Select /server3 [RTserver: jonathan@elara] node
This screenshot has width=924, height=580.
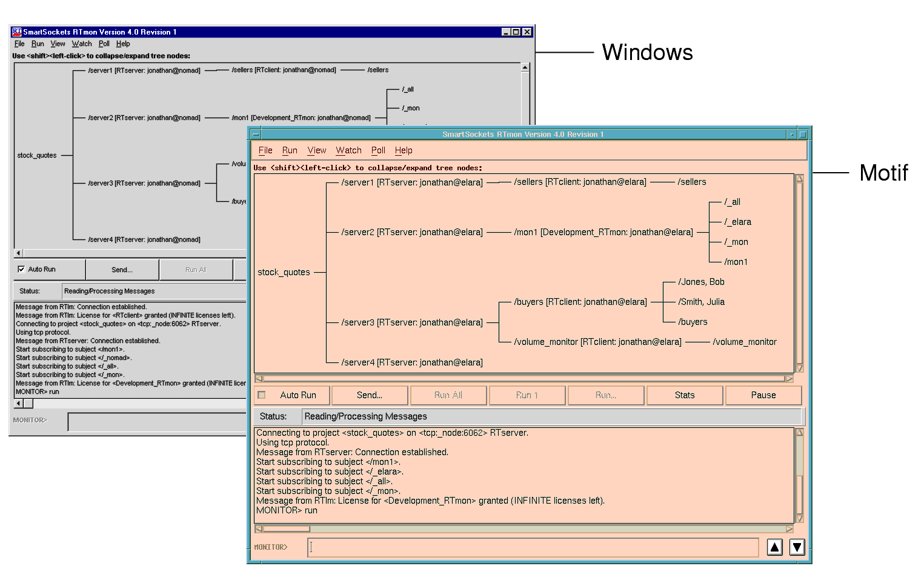412,322
